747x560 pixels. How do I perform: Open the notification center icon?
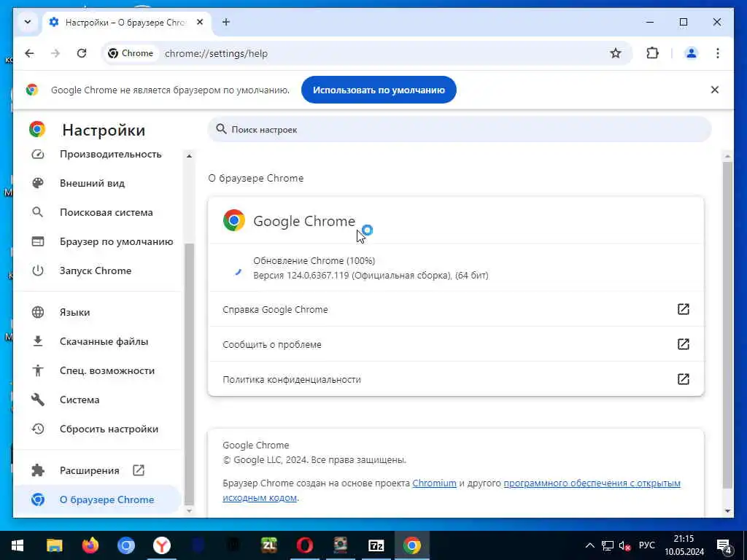point(724,545)
